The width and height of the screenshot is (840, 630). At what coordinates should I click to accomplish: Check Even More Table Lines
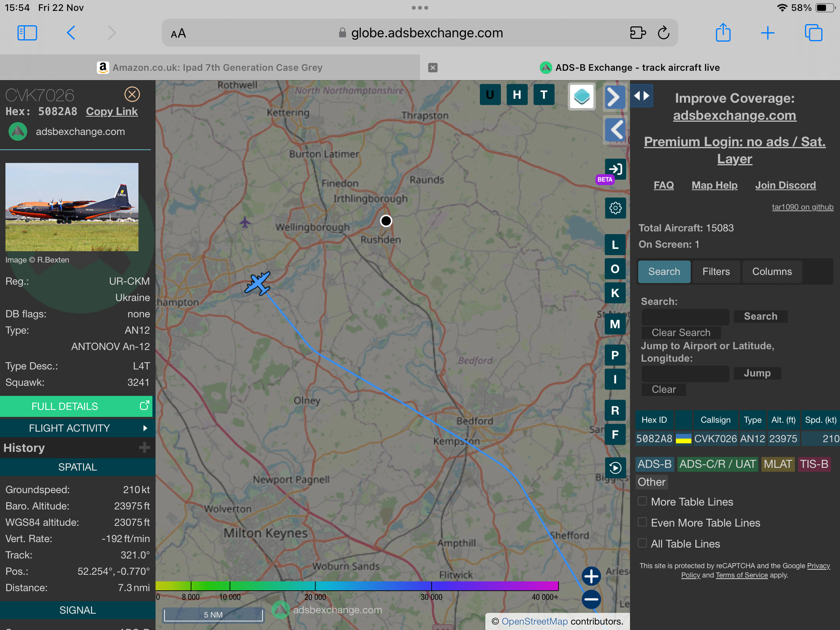click(642, 522)
